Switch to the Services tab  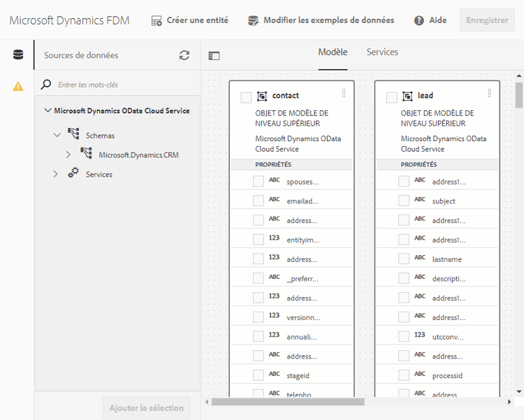click(x=382, y=52)
